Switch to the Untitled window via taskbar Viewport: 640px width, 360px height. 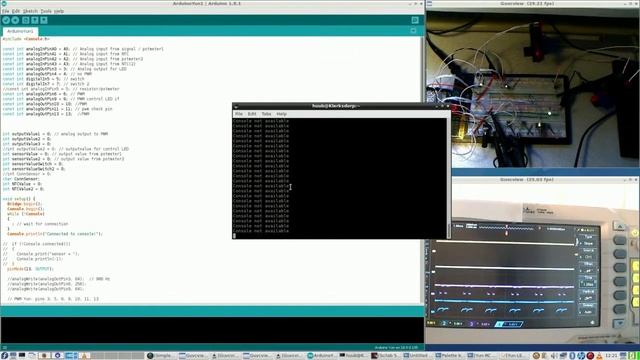(x=418, y=356)
